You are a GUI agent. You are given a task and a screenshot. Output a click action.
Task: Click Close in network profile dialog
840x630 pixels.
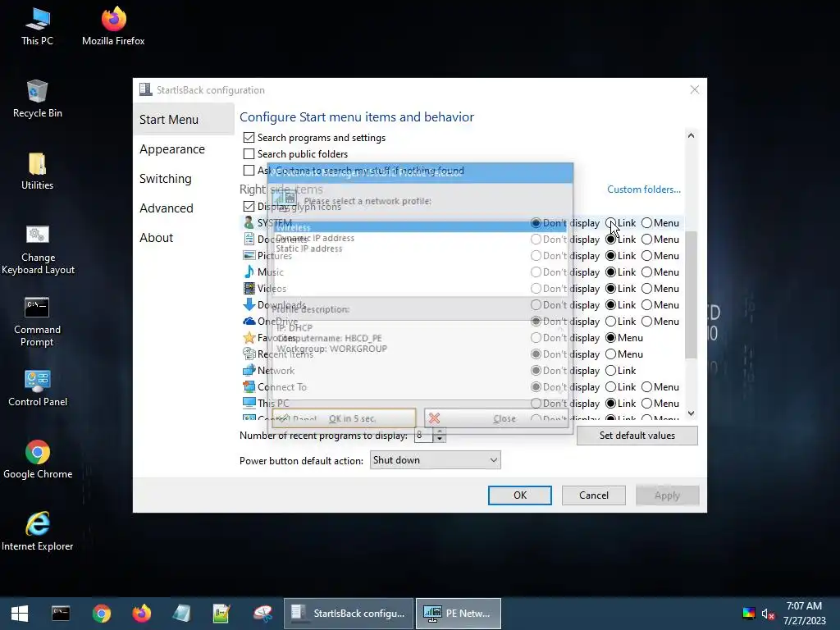[x=495, y=418]
